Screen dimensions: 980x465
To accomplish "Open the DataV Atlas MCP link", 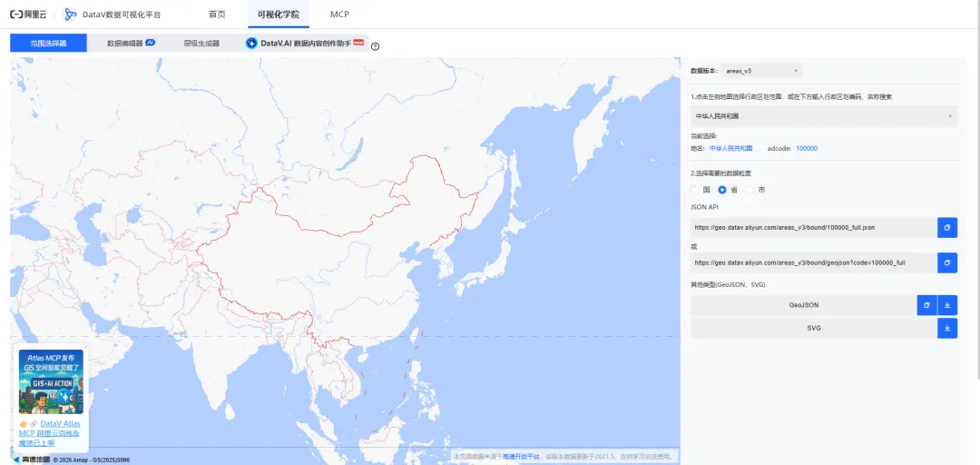I will coord(50,433).
